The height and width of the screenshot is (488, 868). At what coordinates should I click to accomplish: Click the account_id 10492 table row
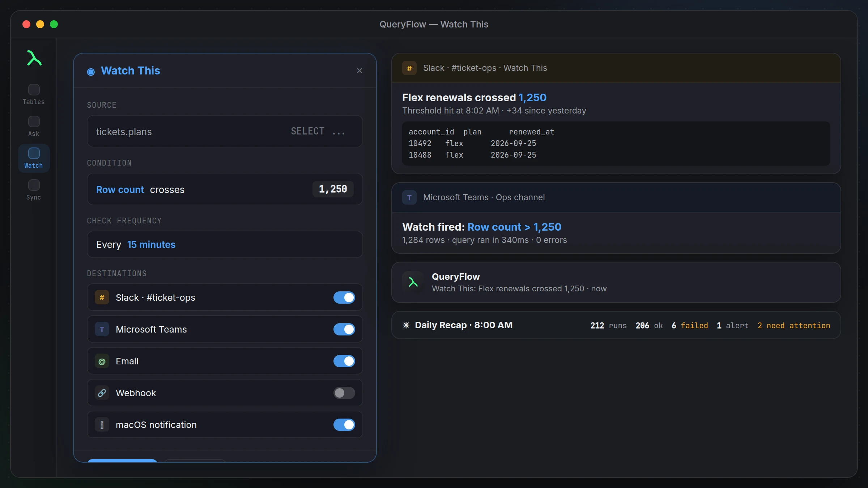click(x=472, y=144)
